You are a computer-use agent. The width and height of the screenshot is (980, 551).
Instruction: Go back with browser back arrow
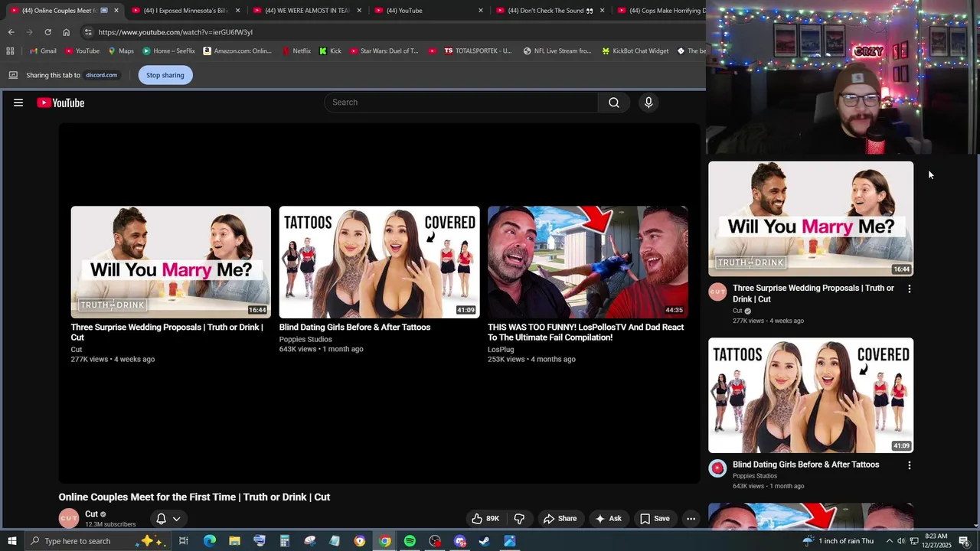click(x=11, y=32)
